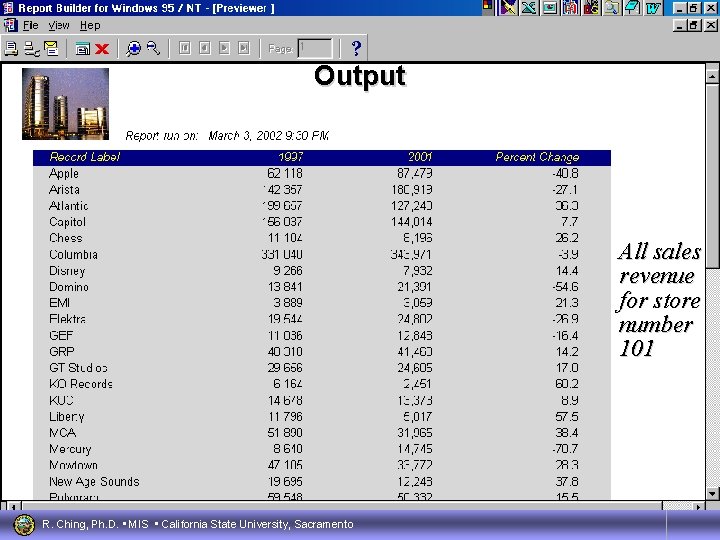
Task: Select the Atlantic record label
Action: click(68, 206)
